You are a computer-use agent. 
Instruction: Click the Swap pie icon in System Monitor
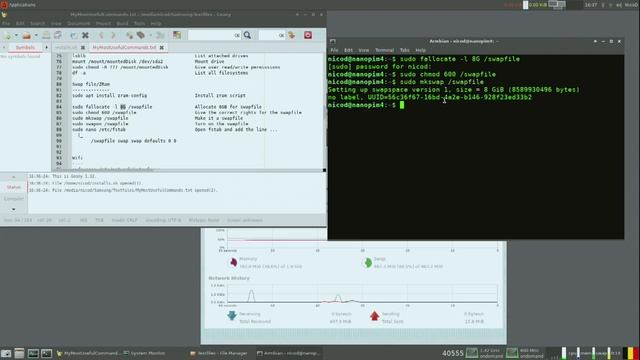click(x=367, y=262)
